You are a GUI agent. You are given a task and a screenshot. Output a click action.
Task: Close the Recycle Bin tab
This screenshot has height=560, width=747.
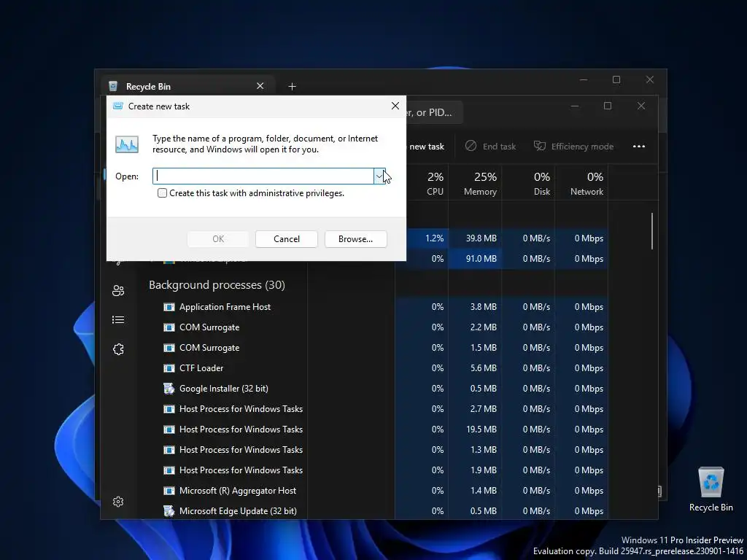tap(260, 86)
